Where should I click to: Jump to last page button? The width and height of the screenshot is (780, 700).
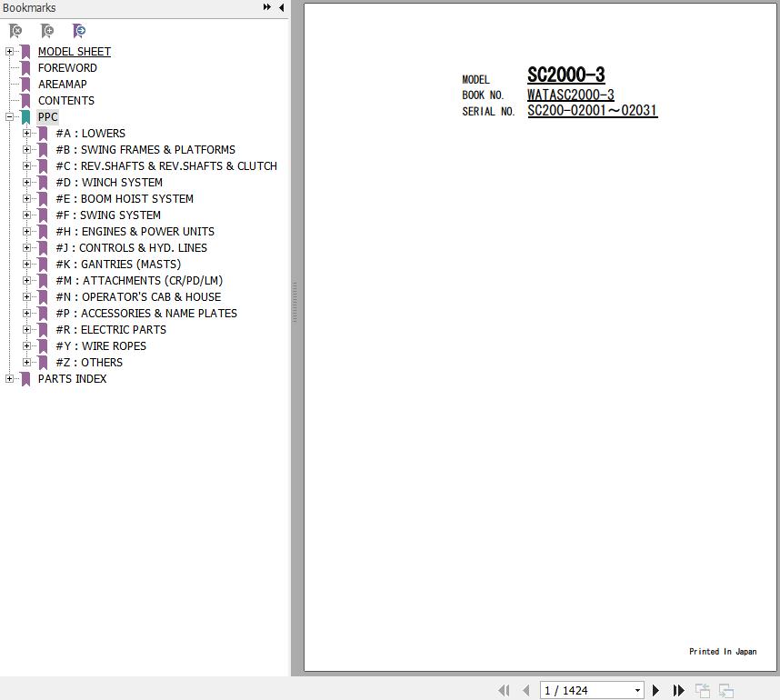(678, 690)
